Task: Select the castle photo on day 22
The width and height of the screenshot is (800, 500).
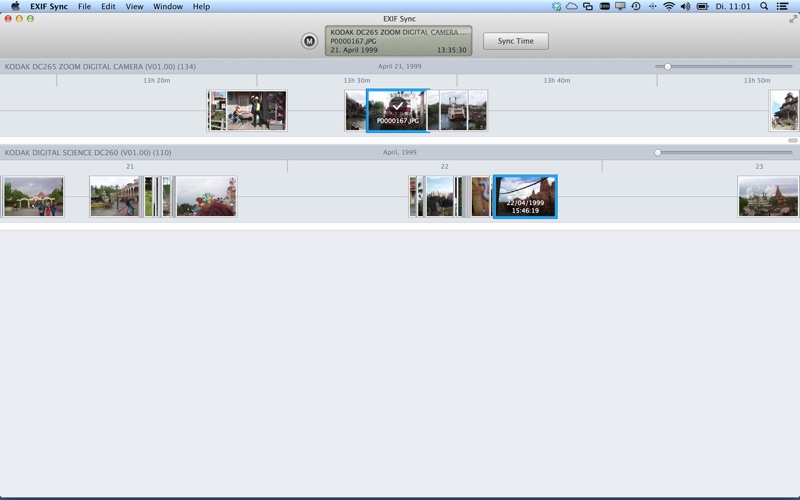Action: tap(440, 197)
